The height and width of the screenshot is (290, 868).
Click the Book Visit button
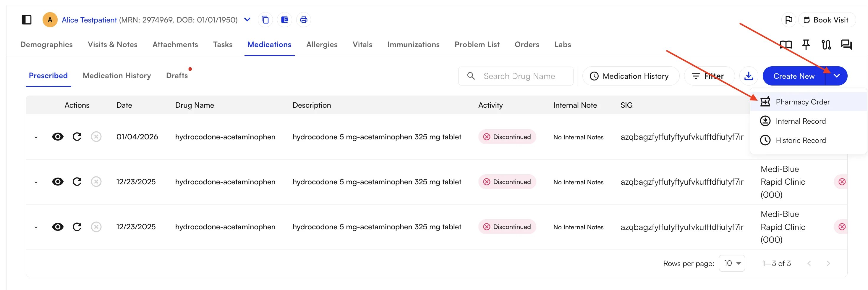coord(827,20)
